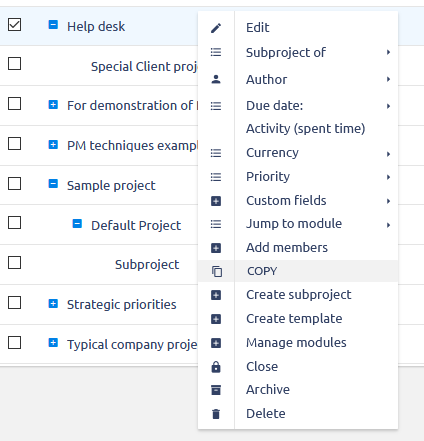Expand the Strategic priorities project
The image size is (424, 441).
coord(53,304)
